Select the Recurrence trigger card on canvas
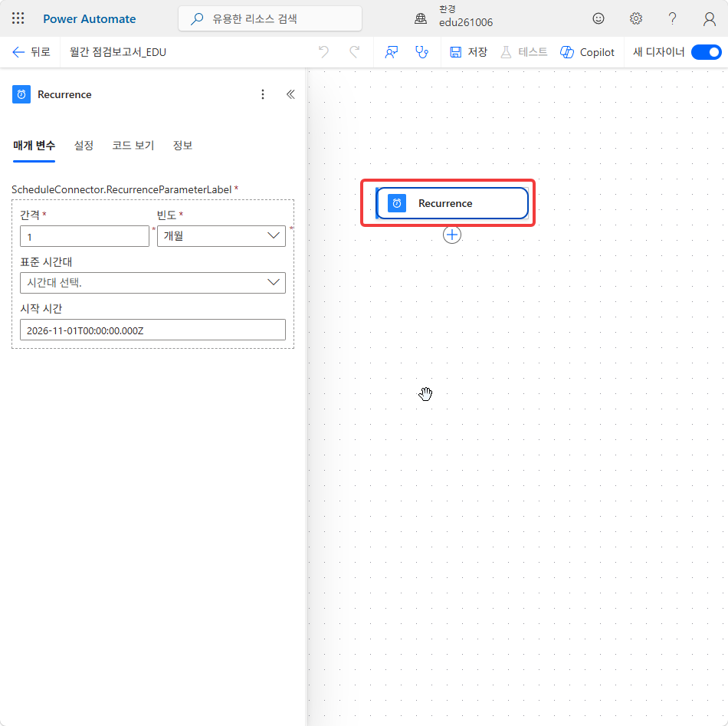728x726 pixels. (x=452, y=203)
